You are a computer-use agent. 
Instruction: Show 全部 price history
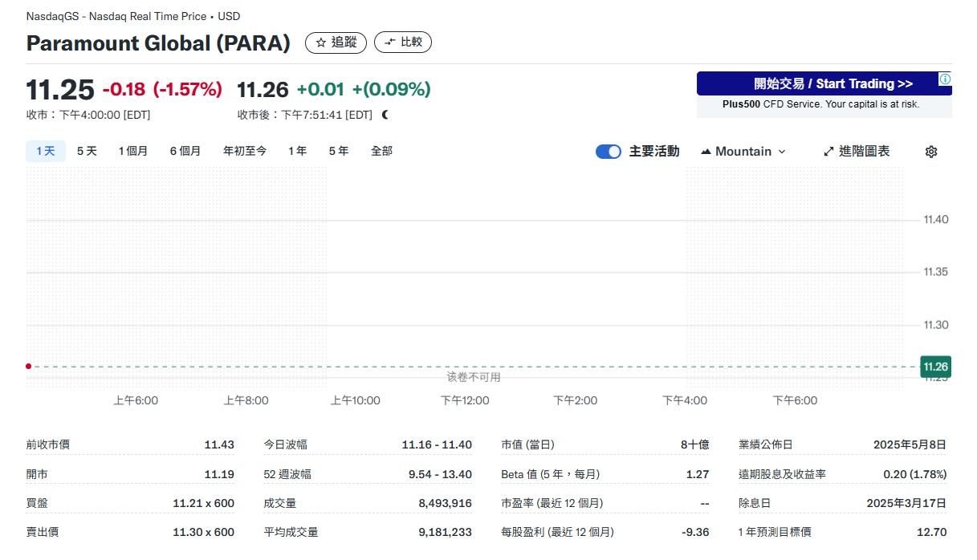click(x=381, y=151)
